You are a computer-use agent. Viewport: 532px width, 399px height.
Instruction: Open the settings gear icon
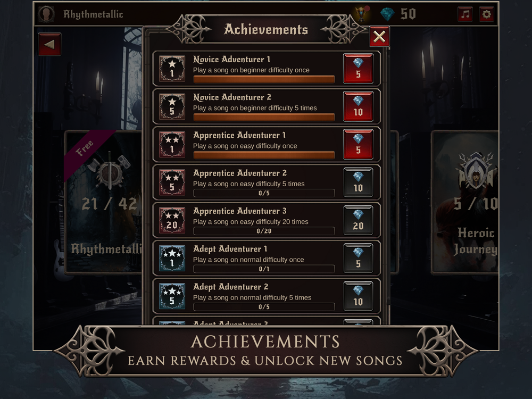(x=486, y=14)
